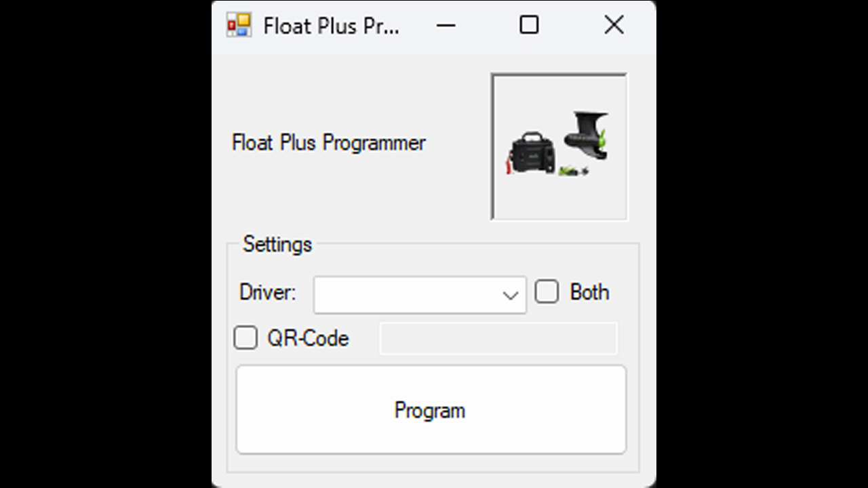Image resolution: width=868 pixels, height=488 pixels.
Task: Click the Driver: label
Action: pos(268,292)
